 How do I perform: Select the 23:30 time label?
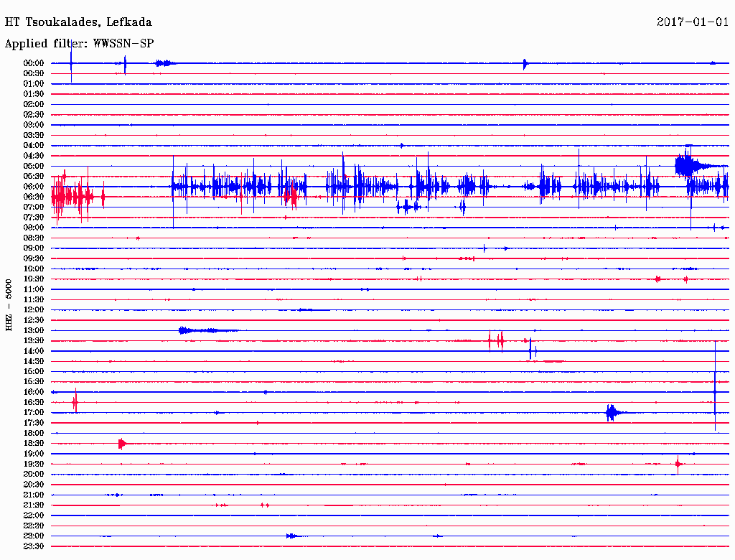33,546
